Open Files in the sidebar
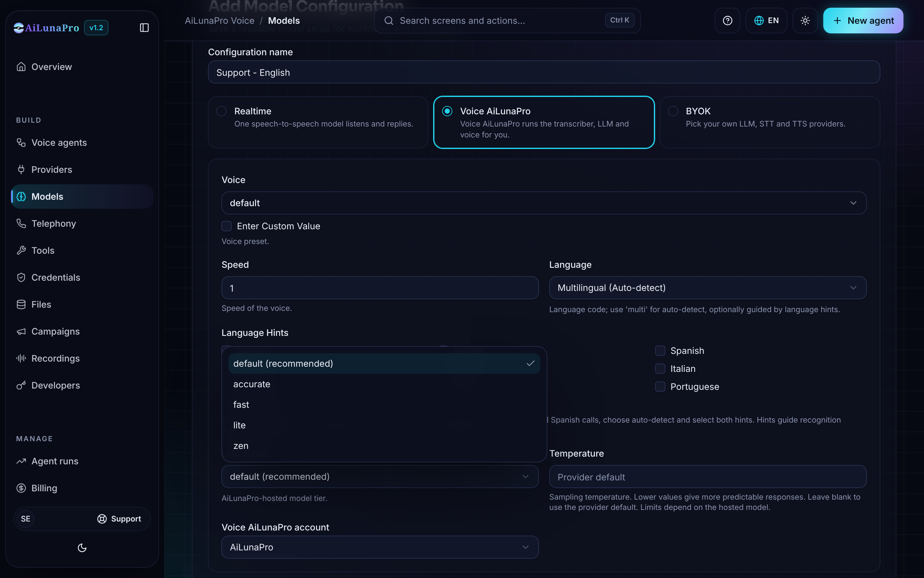This screenshot has width=924, height=578. [x=82, y=304]
